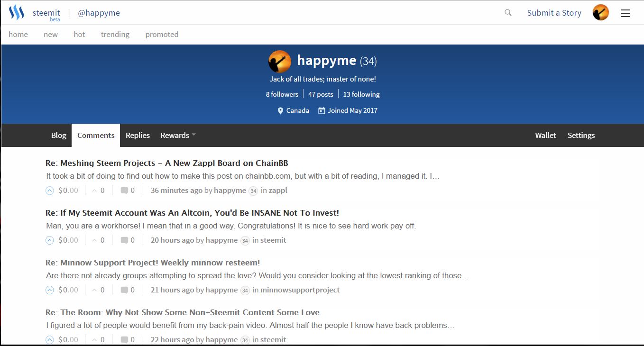Go to home feed

pyautogui.click(x=18, y=34)
